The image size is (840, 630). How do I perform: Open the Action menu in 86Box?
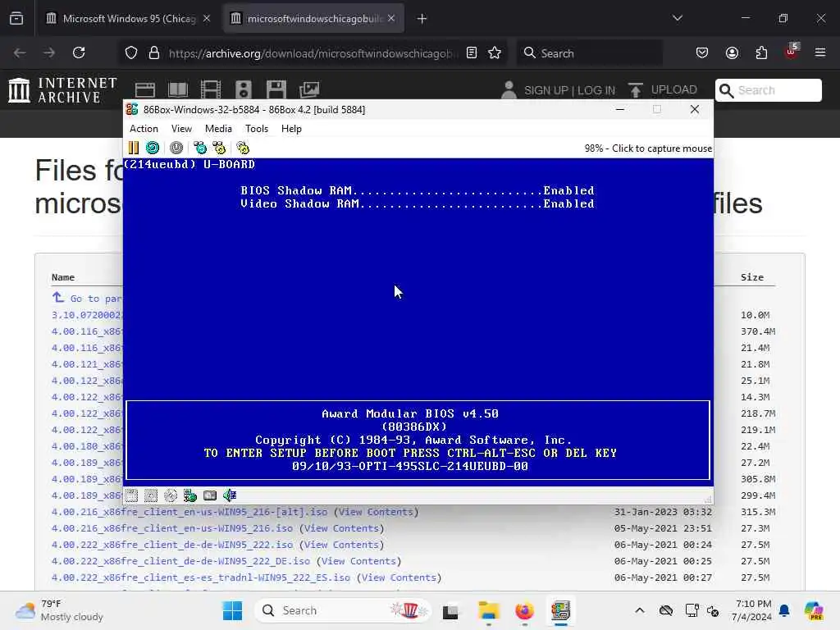click(144, 129)
